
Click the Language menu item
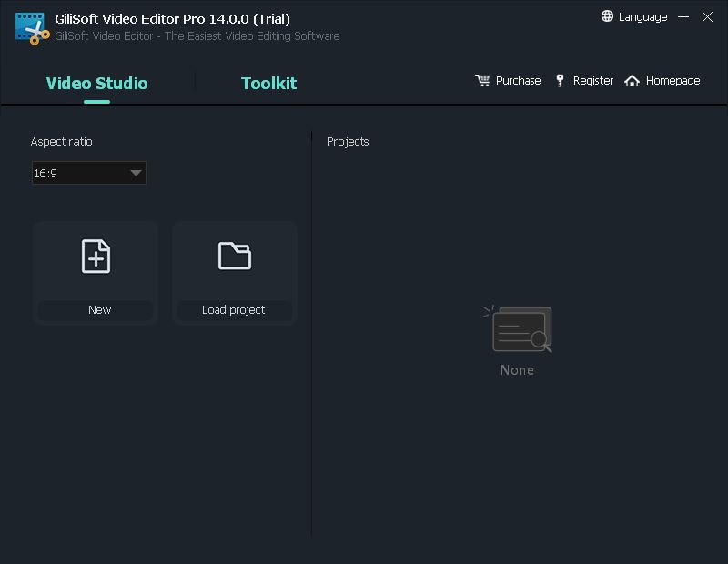[x=642, y=16]
